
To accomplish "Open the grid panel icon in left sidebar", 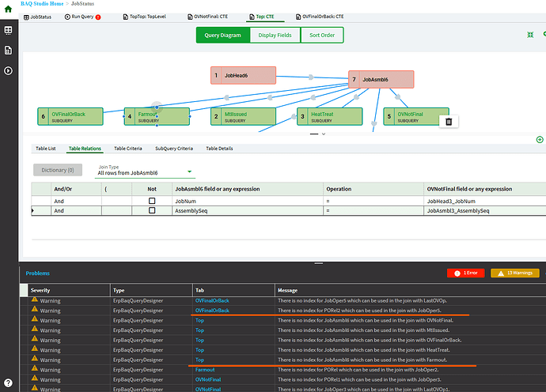I will (x=9, y=30).
